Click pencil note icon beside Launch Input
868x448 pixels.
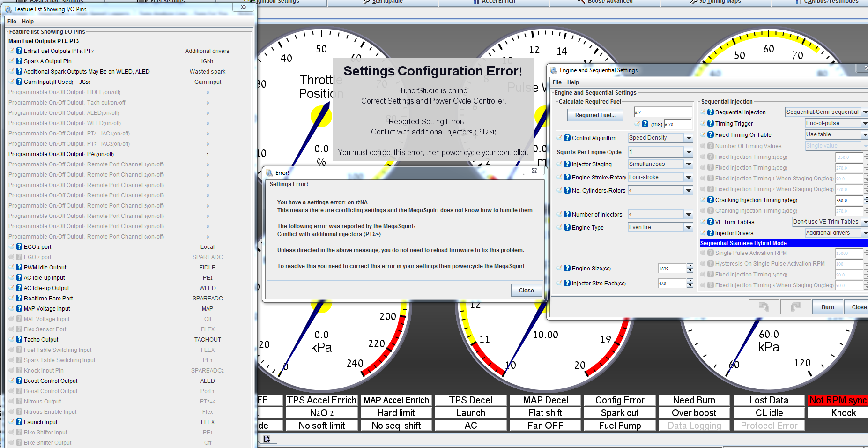12,422
